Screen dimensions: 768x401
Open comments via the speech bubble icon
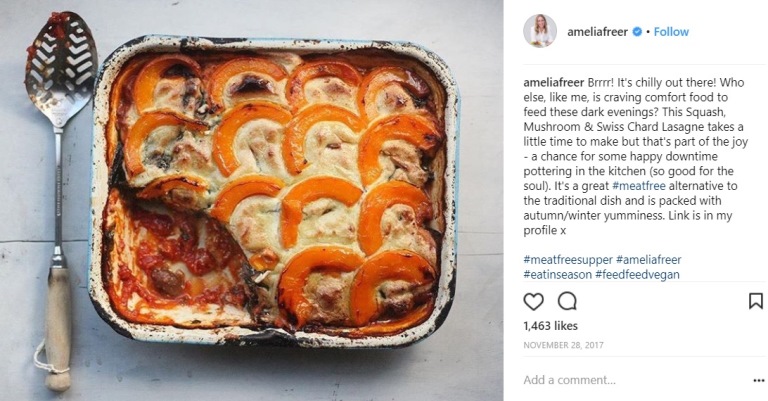click(567, 301)
